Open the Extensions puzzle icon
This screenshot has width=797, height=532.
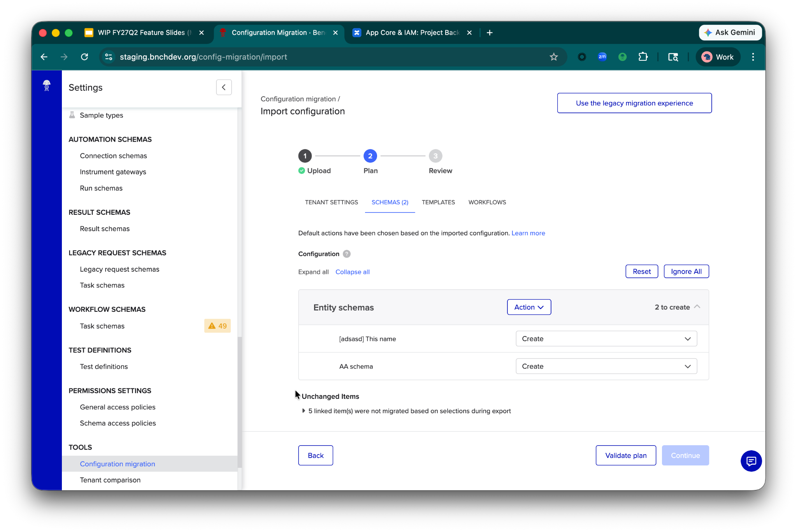(643, 57)
